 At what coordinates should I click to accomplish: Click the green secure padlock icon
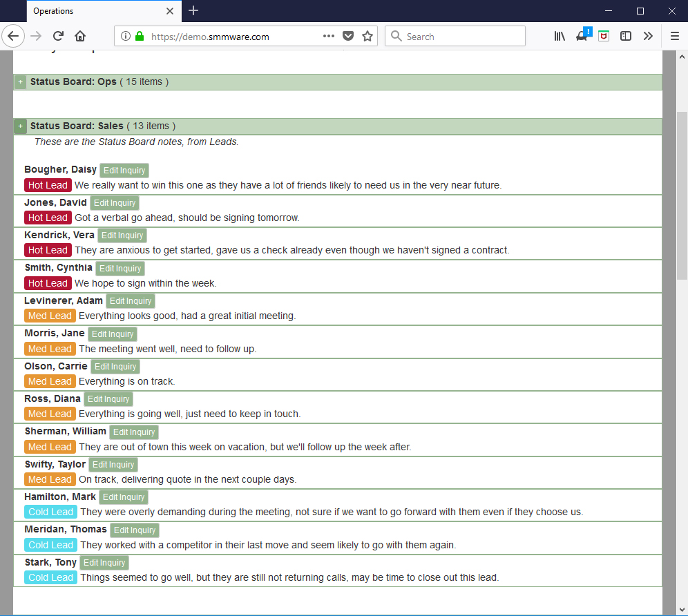pyautogui.click(x=140, y=36)
